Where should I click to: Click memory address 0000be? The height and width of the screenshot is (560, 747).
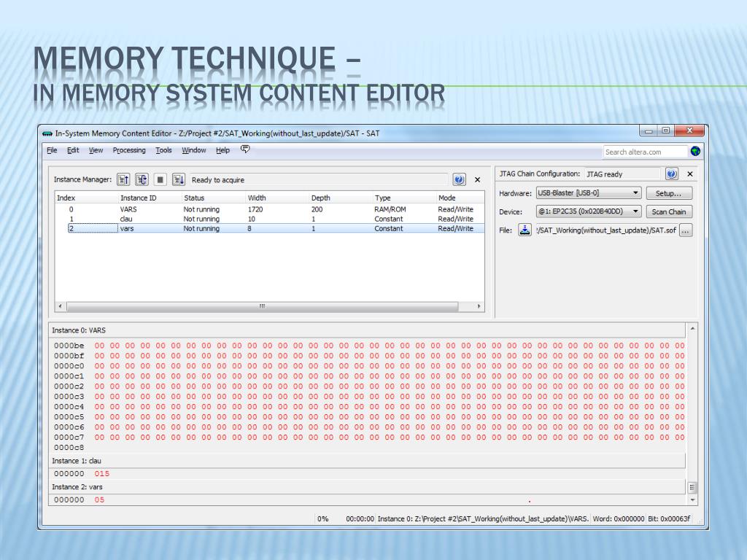[x=69, y=346]
